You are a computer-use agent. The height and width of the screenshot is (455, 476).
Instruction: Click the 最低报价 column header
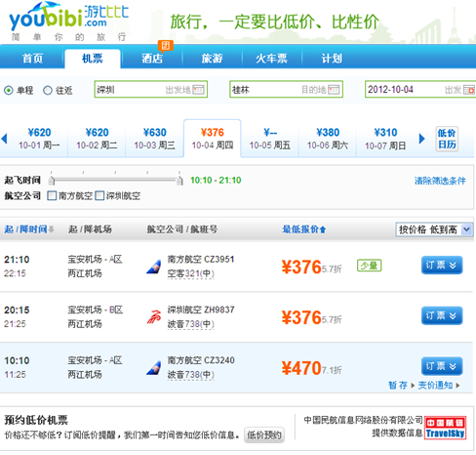pos(300,229)
